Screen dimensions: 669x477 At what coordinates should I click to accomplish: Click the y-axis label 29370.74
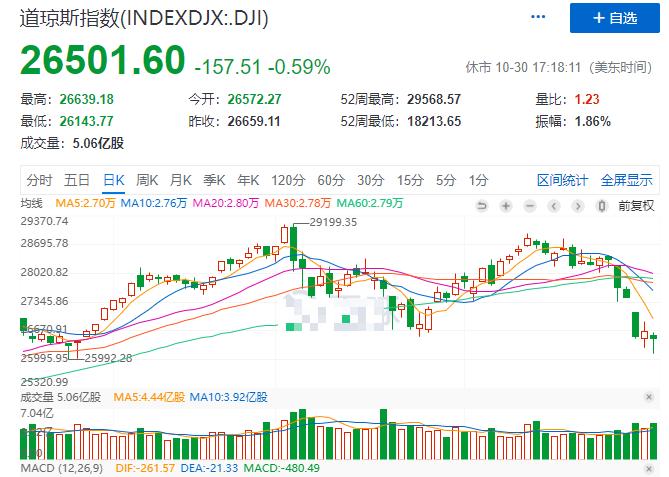click(x=44, y=221)
